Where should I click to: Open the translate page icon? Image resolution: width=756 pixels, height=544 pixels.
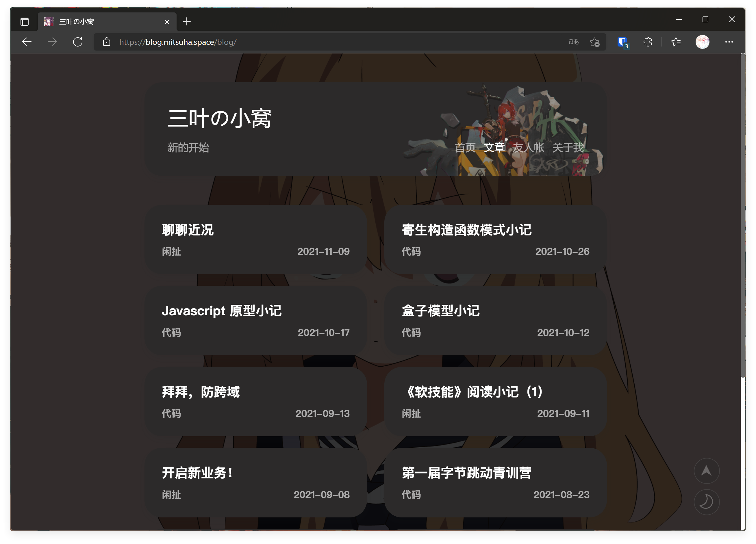pos(573,42)
